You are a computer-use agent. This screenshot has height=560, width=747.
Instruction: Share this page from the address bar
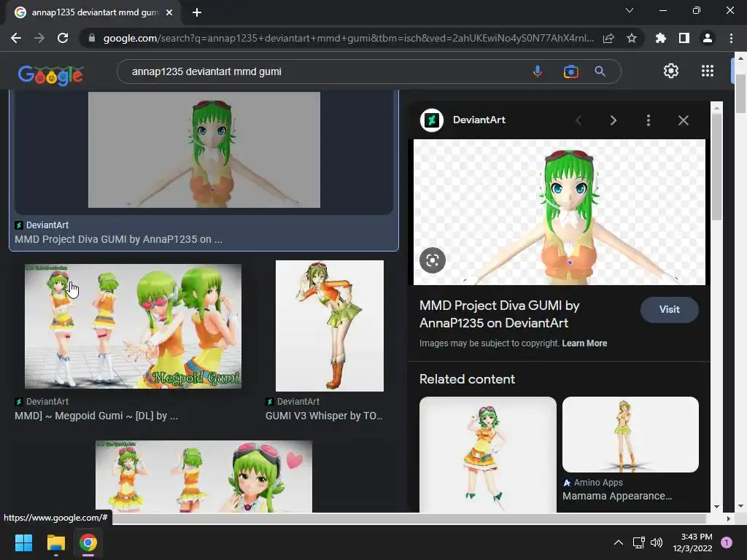pyautogui.click(x=608, y=38)
